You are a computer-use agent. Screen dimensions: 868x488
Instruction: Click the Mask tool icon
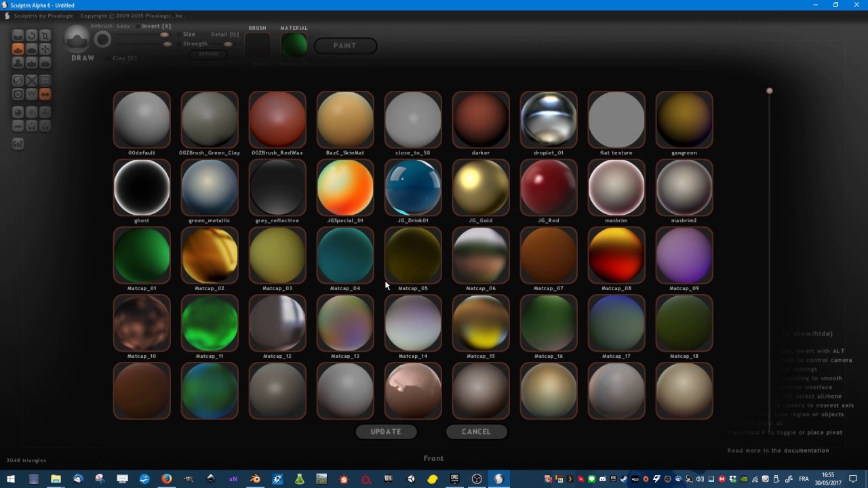[x=18, y=94]
